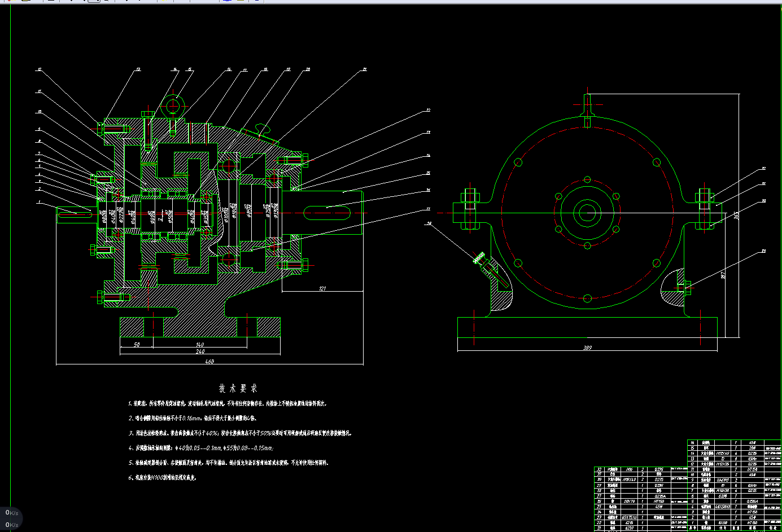782x532 pixels.
Task: Select the 240 base dimension text
Action: [x=200, y=351]
